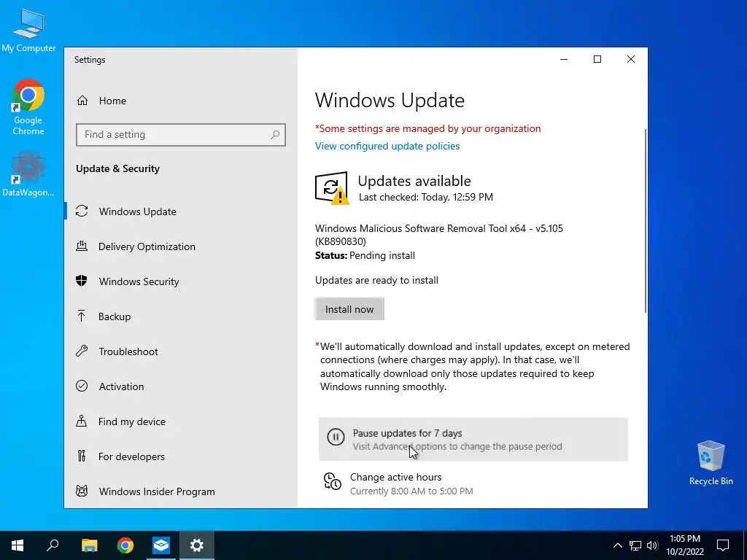Click the Backup arrow icon

pos(82,316)
